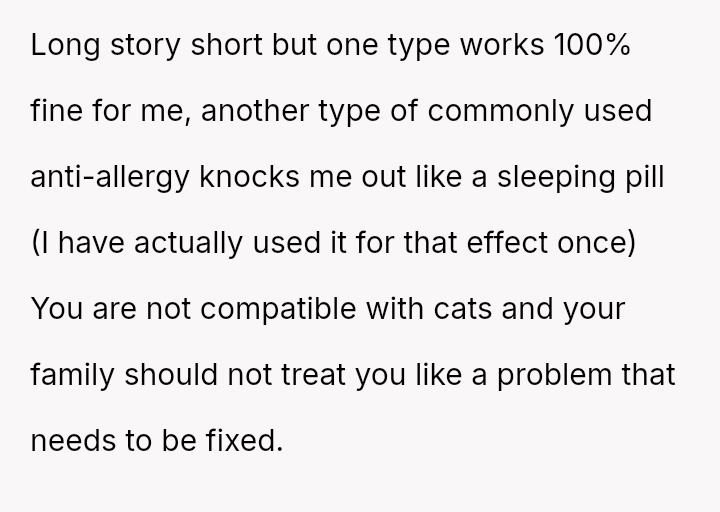
Task: Click the word 'commonly' in the second line
Action: pos(501,112)
